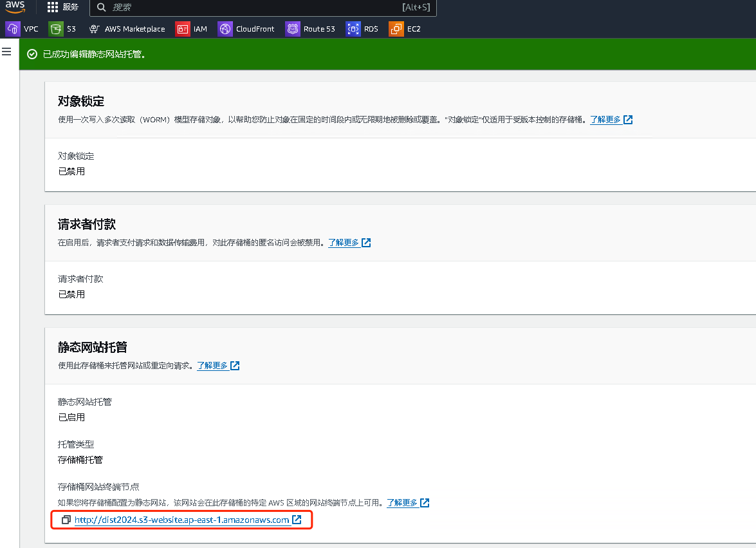Viewport: 756px width, 548px height.
Task: Click the CloudFront favorites label
Action: click(255, 29)
